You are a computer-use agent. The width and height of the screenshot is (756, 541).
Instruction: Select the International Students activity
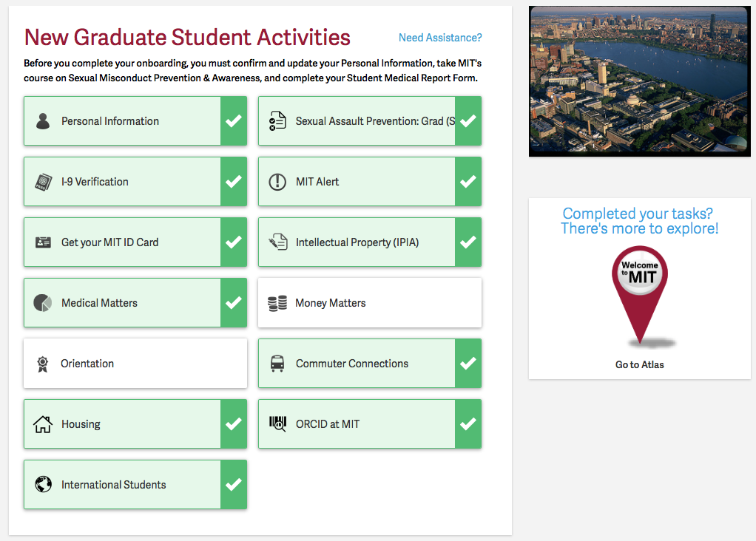135,484
